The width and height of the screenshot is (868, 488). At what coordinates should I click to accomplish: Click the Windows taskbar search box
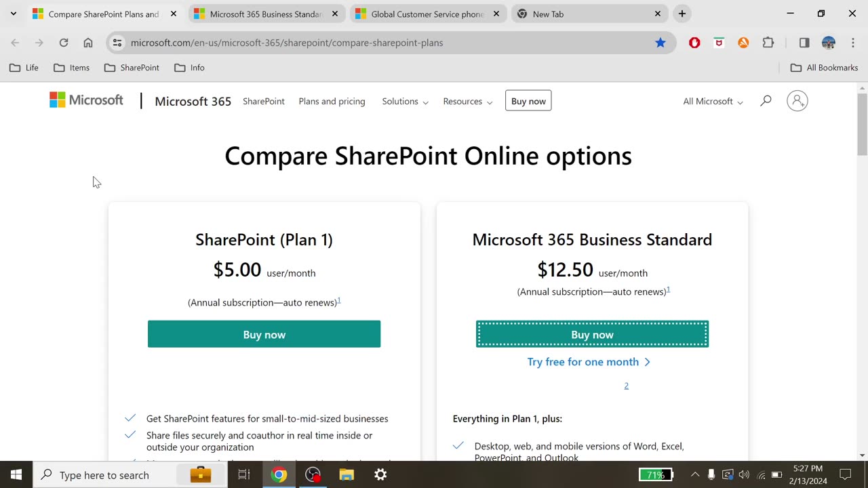130,474
